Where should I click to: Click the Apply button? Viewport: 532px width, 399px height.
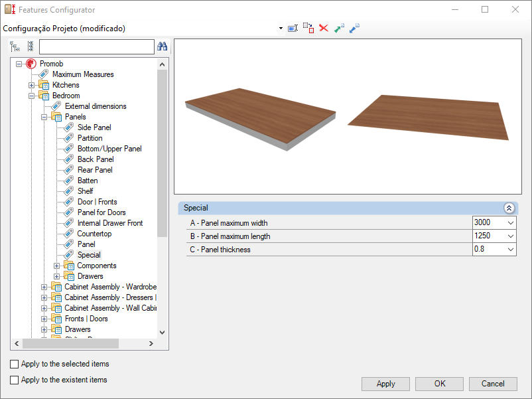pos(385,384)
